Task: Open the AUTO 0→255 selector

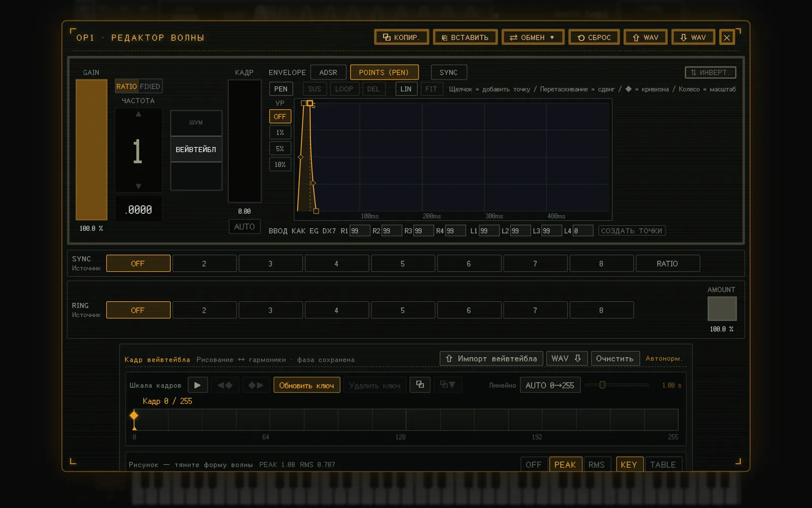Action: point(550,385)
